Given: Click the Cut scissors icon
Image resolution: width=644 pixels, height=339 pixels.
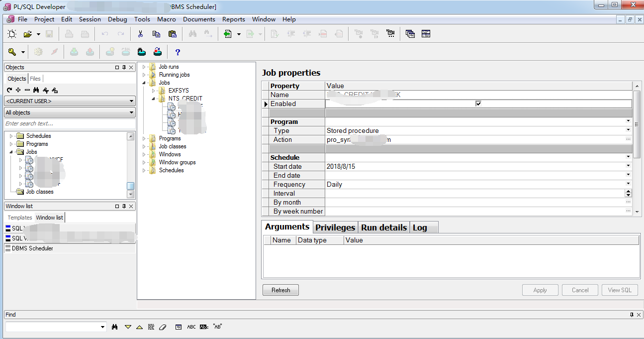Looking at the screenshot, I should [x=140, y=34].
